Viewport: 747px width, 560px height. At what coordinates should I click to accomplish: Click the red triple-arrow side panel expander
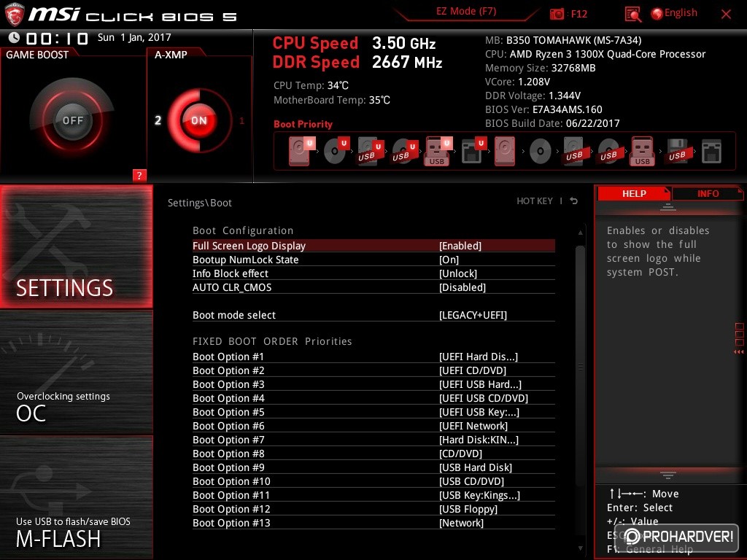[739, 352]
